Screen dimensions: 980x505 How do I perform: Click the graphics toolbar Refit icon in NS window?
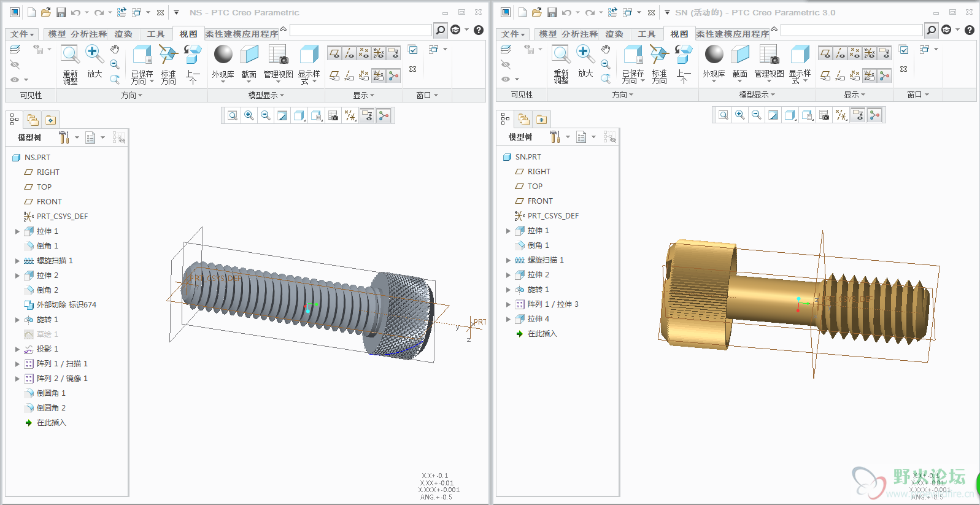point(233,115)
